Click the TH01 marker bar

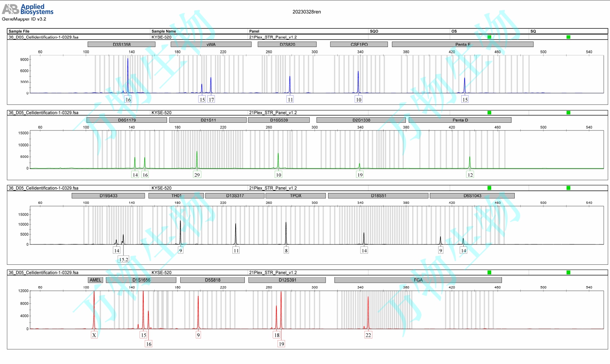pyautogui.click(x=176, y=196)
